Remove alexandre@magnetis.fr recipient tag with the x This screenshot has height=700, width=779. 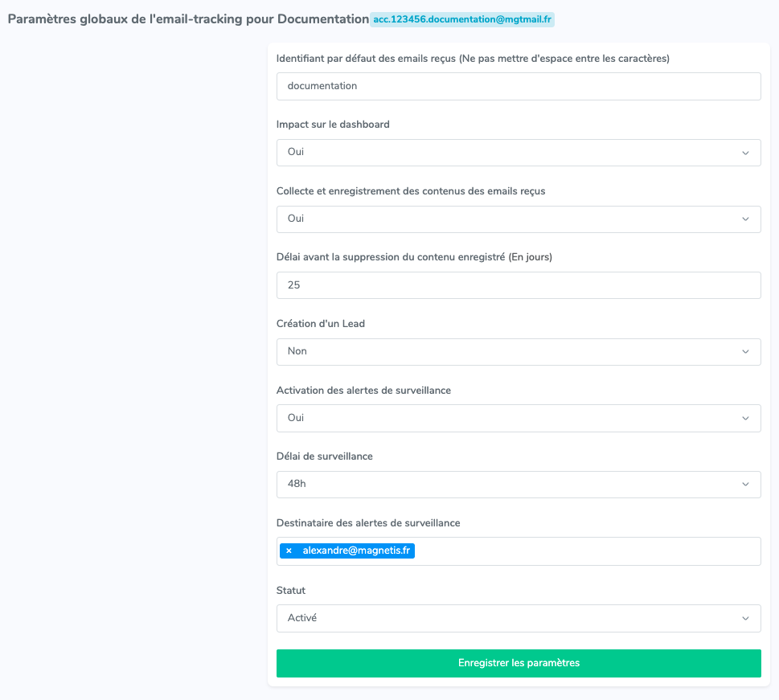click(289, 551)
